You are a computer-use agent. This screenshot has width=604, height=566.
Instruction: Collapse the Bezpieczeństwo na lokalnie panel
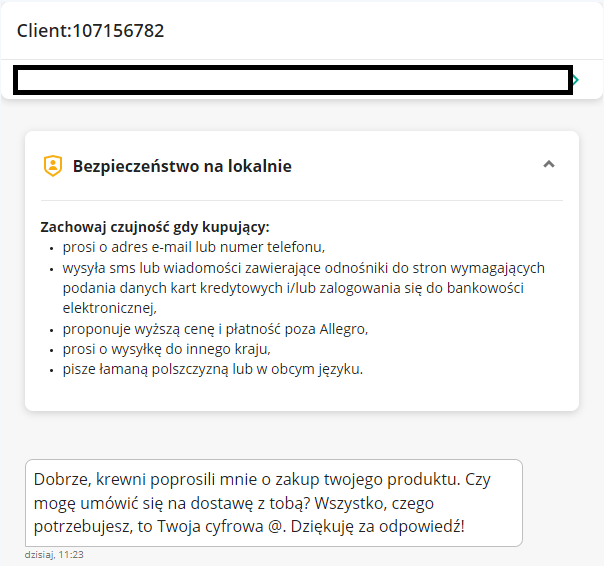coord(548,165)
